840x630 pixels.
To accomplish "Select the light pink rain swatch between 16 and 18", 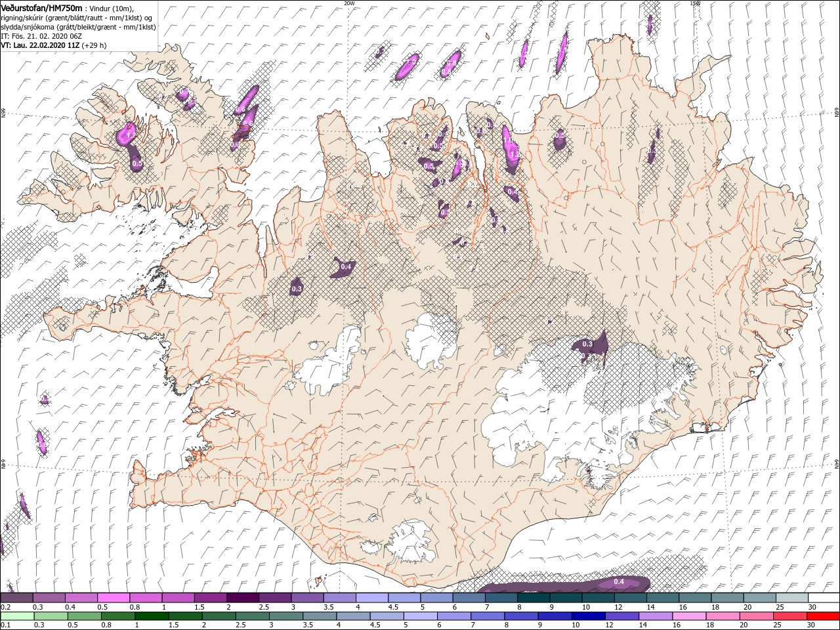I will pos(688,616).
